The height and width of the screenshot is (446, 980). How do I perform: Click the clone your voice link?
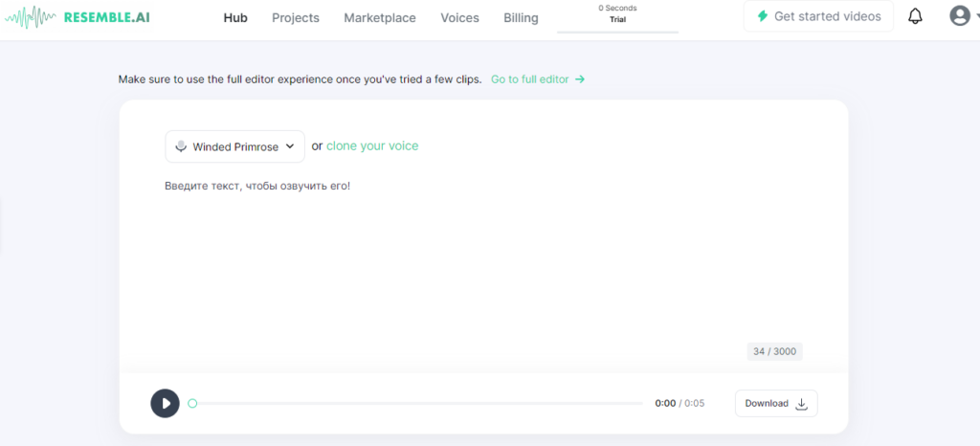[372, 146]
